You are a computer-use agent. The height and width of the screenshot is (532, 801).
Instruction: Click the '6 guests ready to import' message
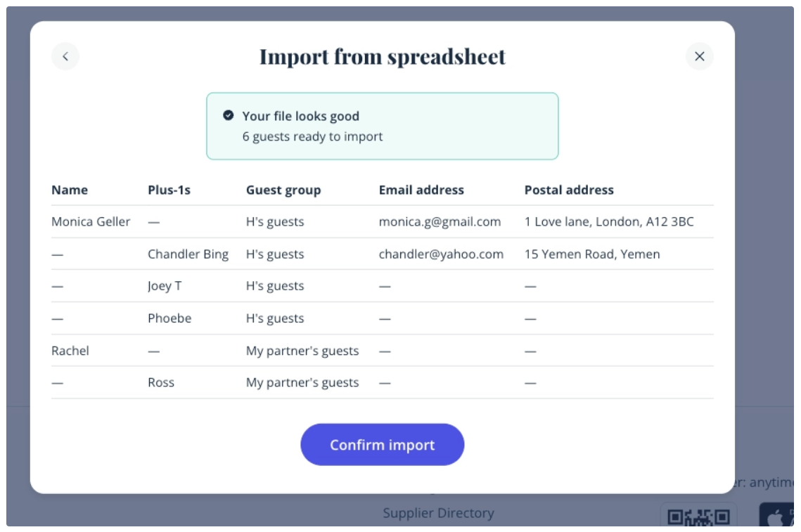[312, 136]
